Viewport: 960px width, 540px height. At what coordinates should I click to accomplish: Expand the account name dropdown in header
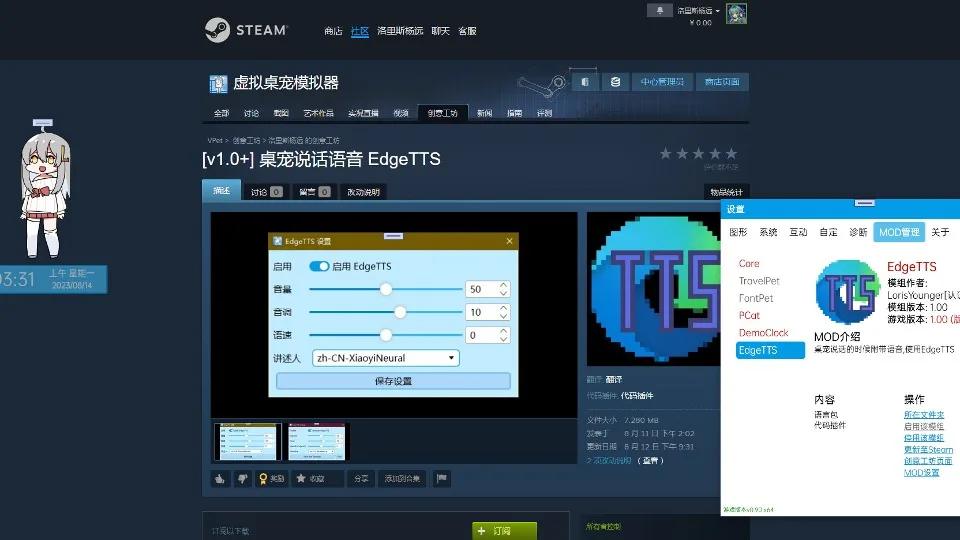[x=698, y=10]
